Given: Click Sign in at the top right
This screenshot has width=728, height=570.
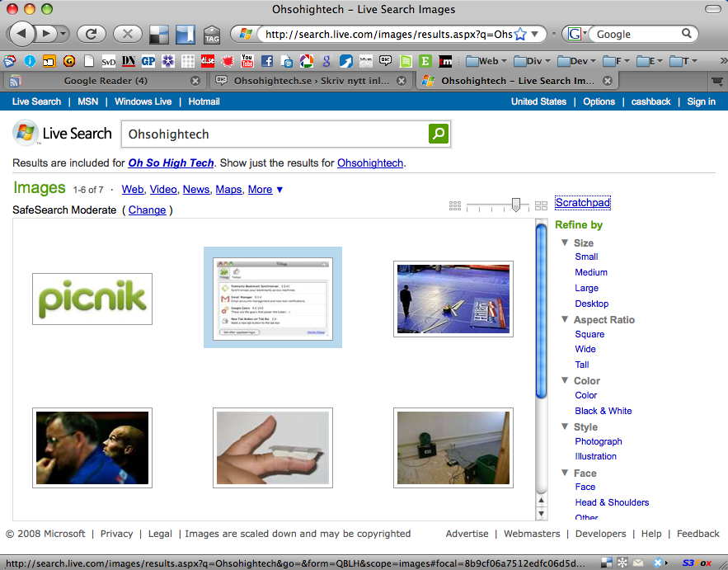Looking at the screenshot, I should click(x=701, y=101).
